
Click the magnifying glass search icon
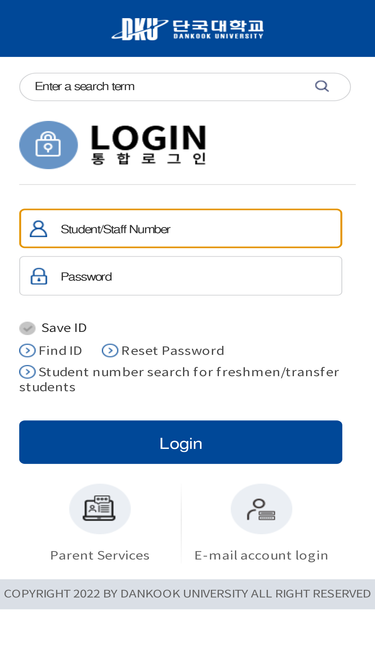pos(322,86)
